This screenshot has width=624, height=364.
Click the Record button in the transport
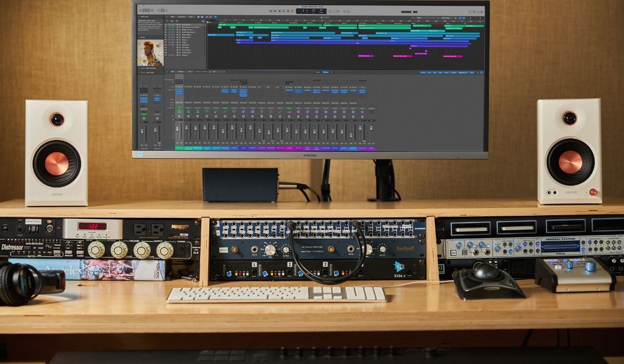(288, 11)
